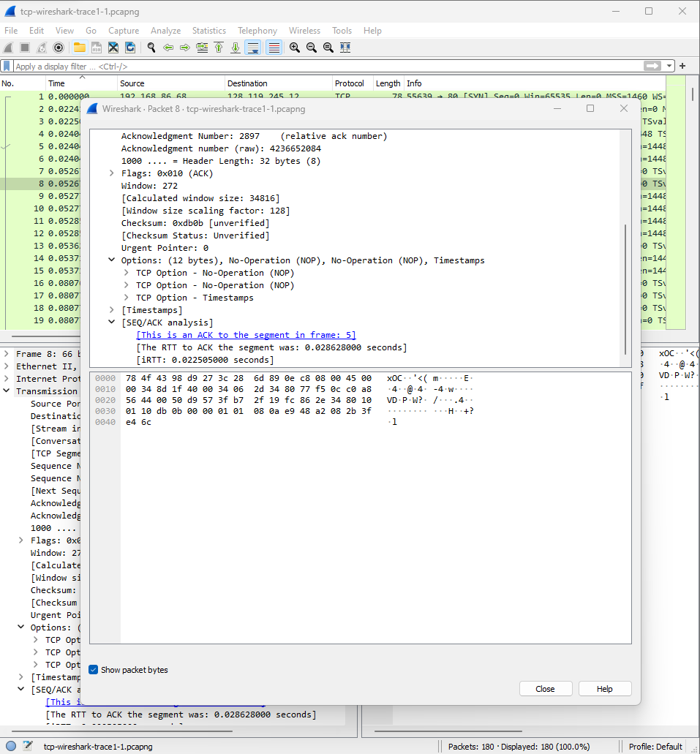Click the display filter input field

(327, 66)
